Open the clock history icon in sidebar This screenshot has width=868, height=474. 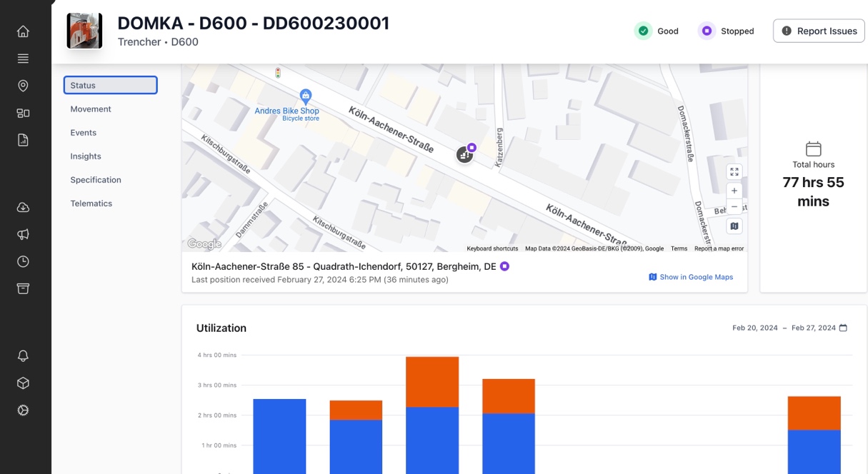23,261
